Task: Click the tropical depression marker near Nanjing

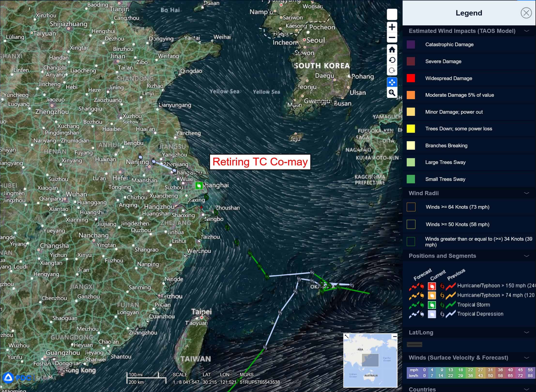Action: click(x=153, y=161)
